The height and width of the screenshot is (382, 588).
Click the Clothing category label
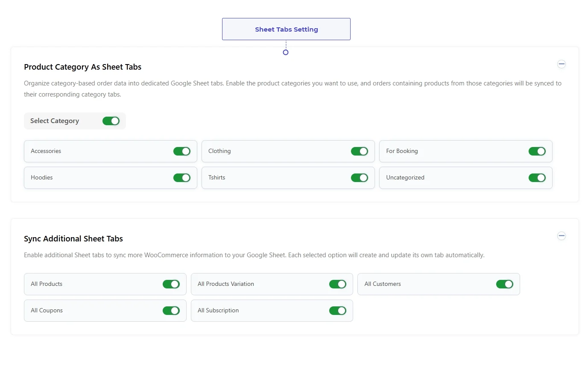[219, 151]
